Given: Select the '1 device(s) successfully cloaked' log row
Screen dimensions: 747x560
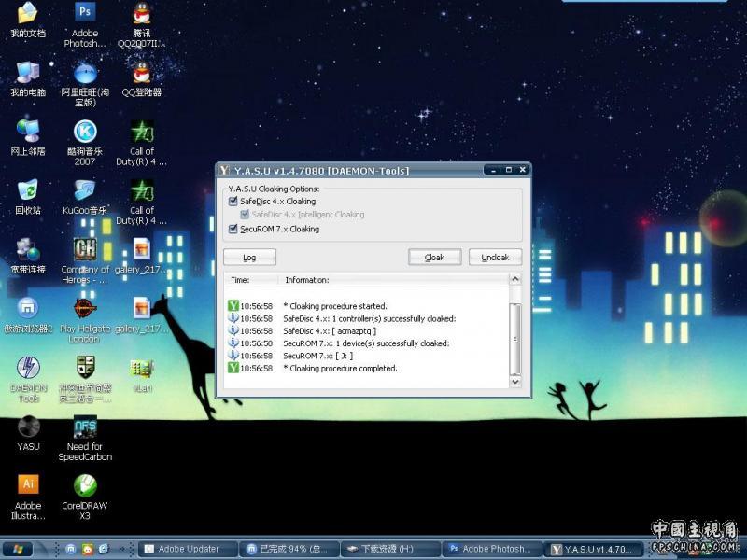Looking at the screenshot, I should pos(367,343).
